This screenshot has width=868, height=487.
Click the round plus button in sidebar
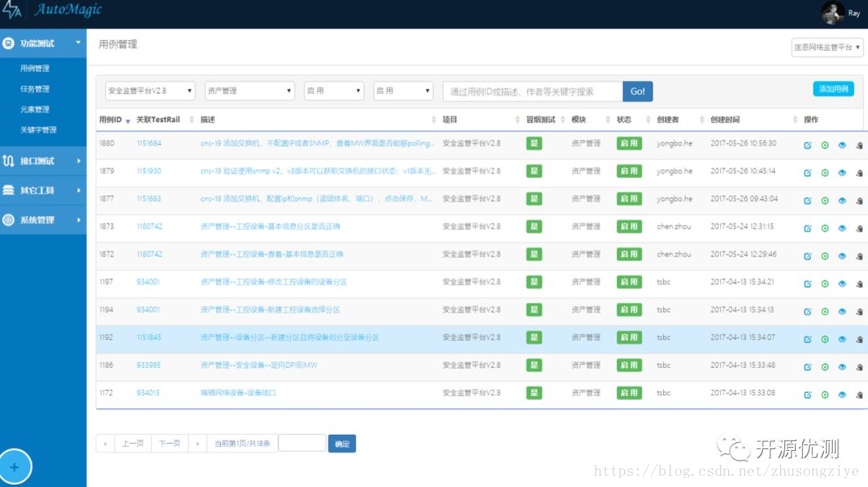click(14, 467)
